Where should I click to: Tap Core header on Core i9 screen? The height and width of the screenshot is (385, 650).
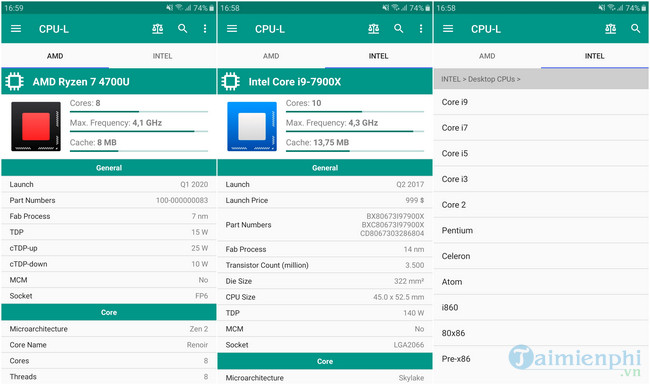click(x=325, y=361)
